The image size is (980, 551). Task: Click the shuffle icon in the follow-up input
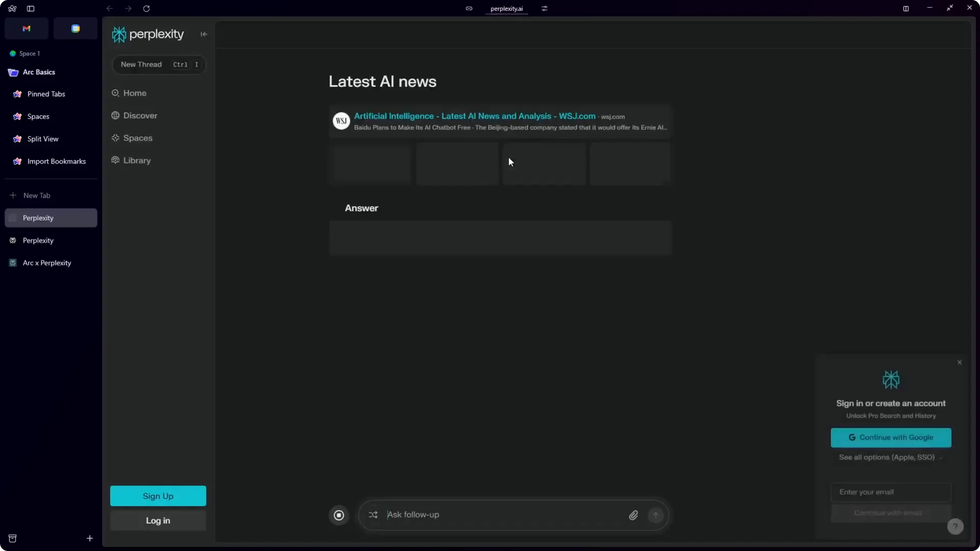click(373, 515)
